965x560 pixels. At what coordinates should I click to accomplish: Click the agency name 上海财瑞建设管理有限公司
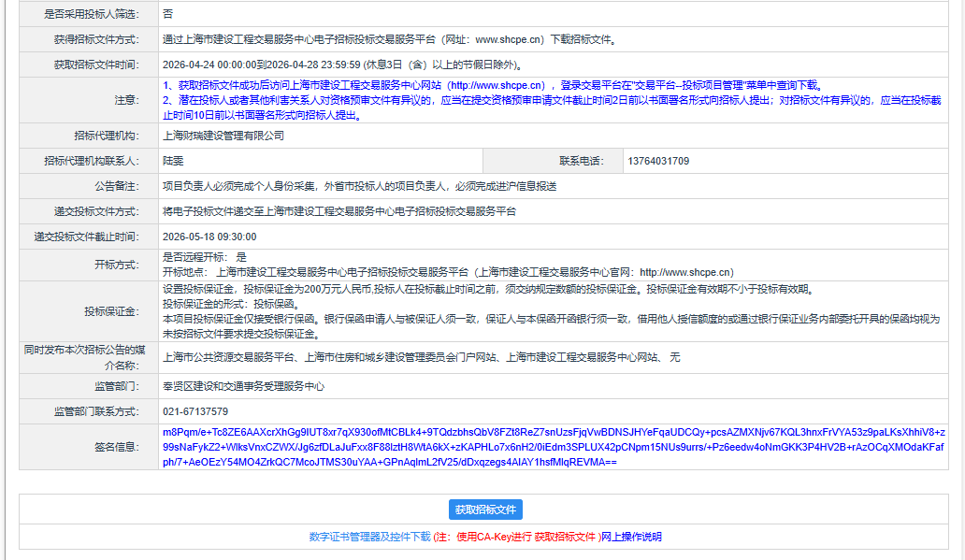(x=223, y=136)
